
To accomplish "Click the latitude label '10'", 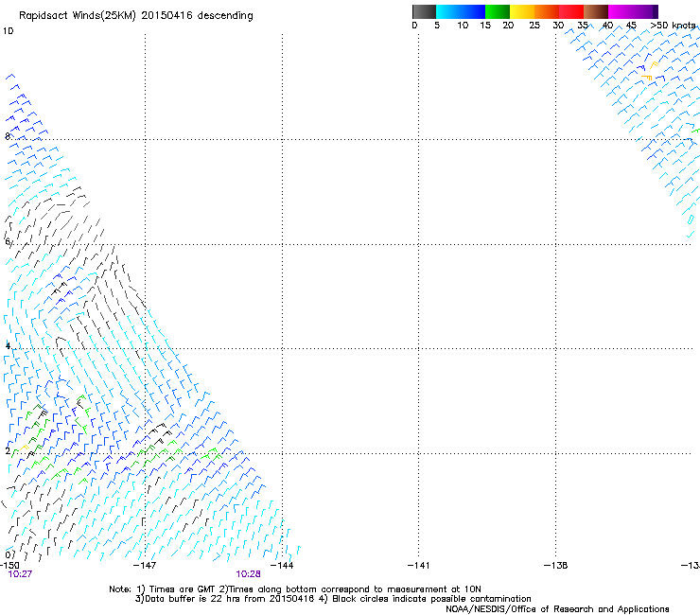I will [8, 31].
